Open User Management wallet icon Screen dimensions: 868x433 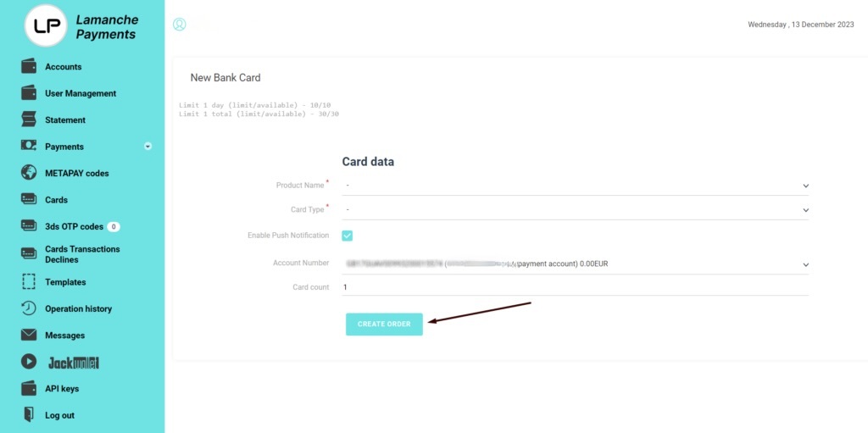(29, 93)
